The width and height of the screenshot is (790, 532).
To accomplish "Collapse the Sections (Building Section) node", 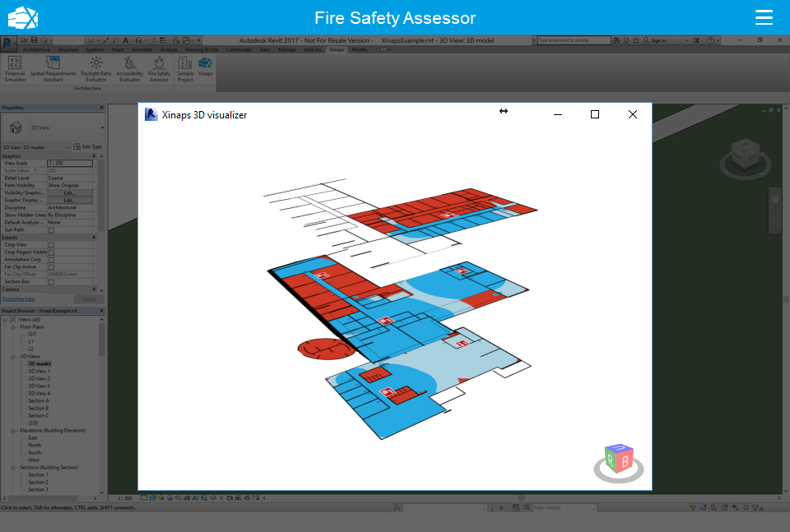I will 13,468.
